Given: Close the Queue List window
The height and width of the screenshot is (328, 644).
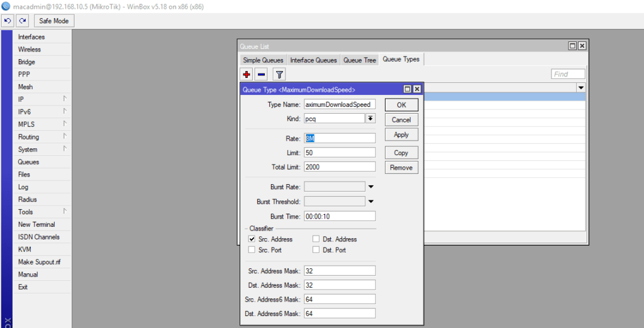Looking at the screenshot, I should click(582, 46).
